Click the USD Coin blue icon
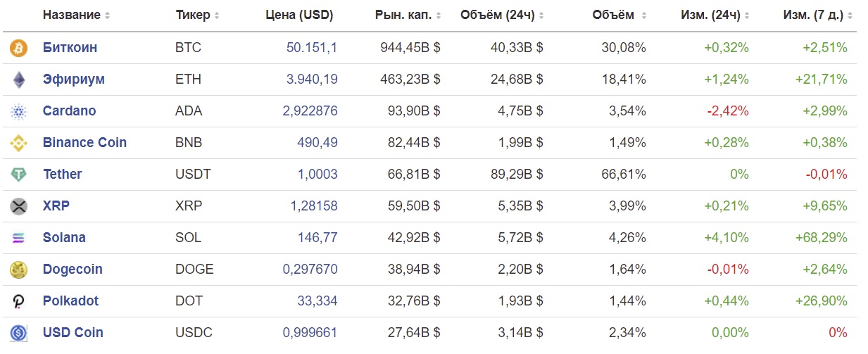Image resolution: width=868 pixels, height=354 pixels. [x=18, y=333]
